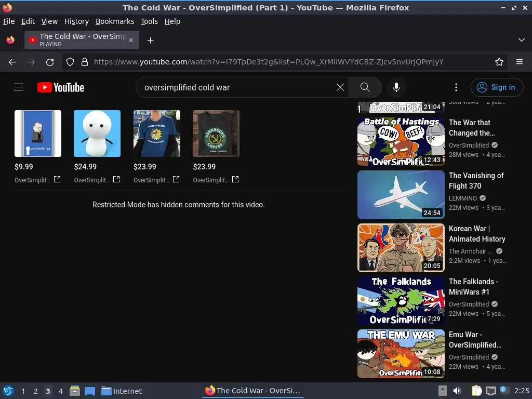Switch to workspace 1
The height and width of the screenshot is (399, 532).
point(23,391)
